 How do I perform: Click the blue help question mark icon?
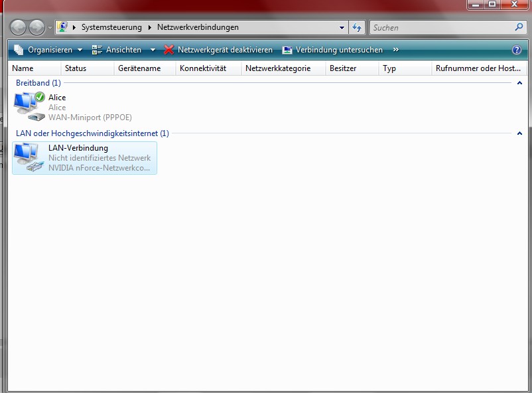click(517, 50)
